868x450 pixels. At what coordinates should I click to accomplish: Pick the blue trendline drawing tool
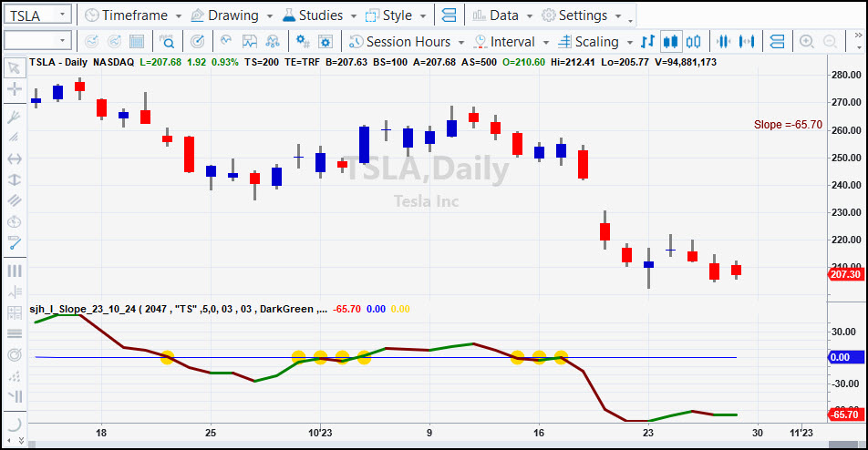click(x=15, y=242)
